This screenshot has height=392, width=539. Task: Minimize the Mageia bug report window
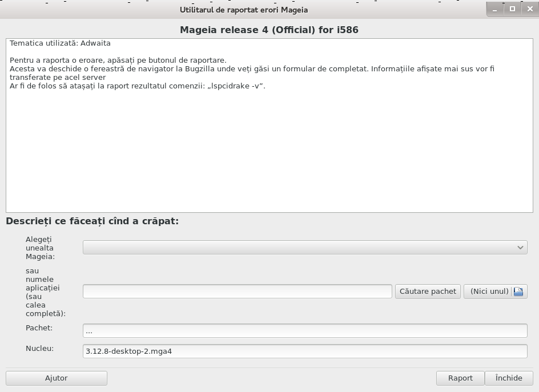[x=494, y=10]
